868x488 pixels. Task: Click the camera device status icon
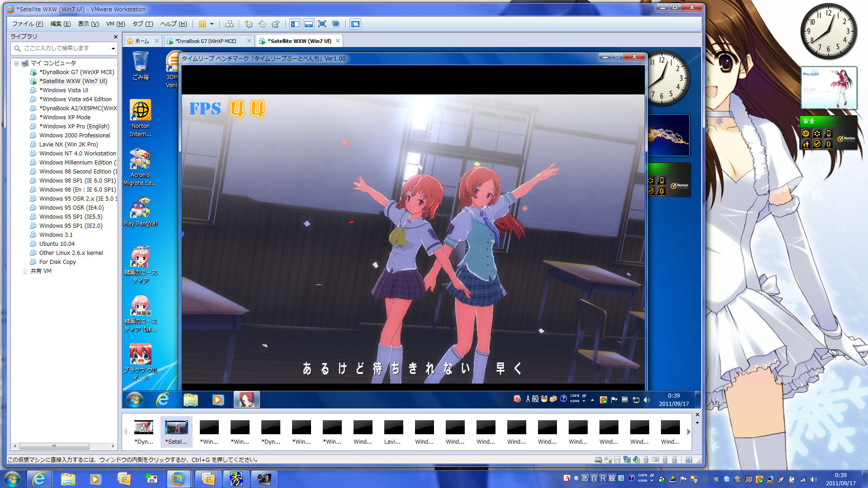656,460
